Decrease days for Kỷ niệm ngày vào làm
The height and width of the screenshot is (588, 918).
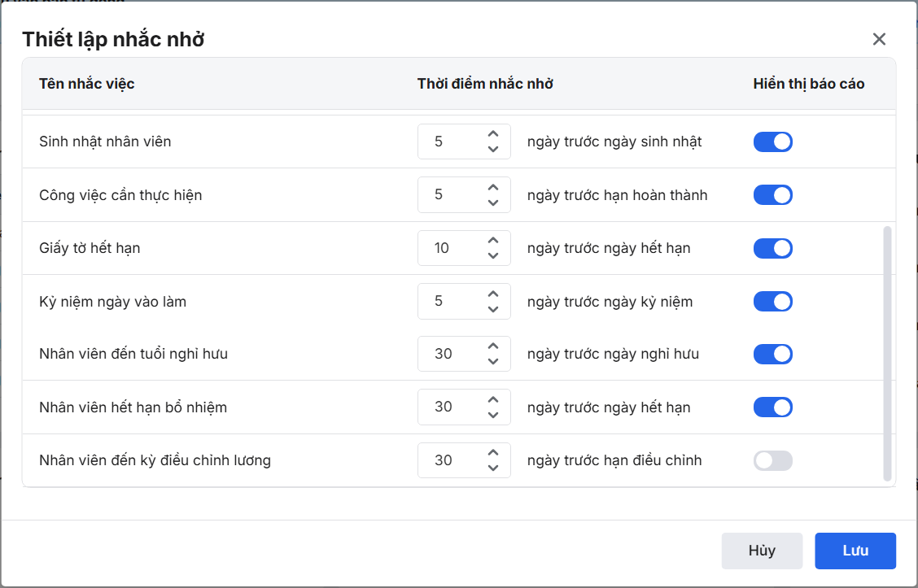tap(492, 309)
